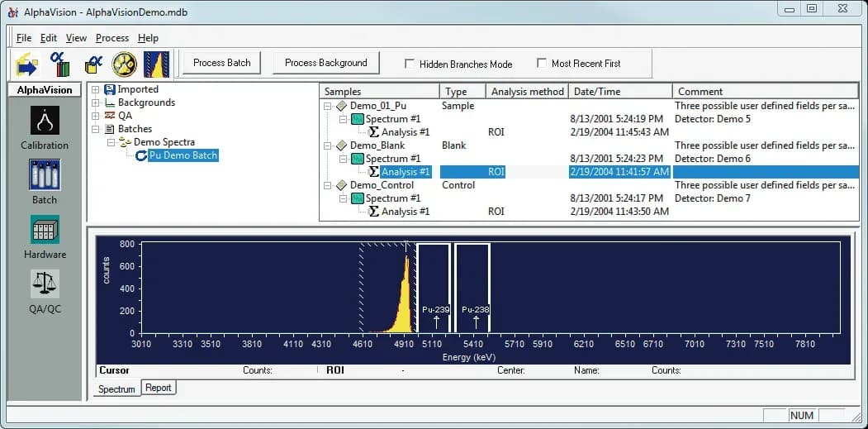The image size is (868, 429).
Task: Switch to the Report tab
Action: (x=159, y=388)
